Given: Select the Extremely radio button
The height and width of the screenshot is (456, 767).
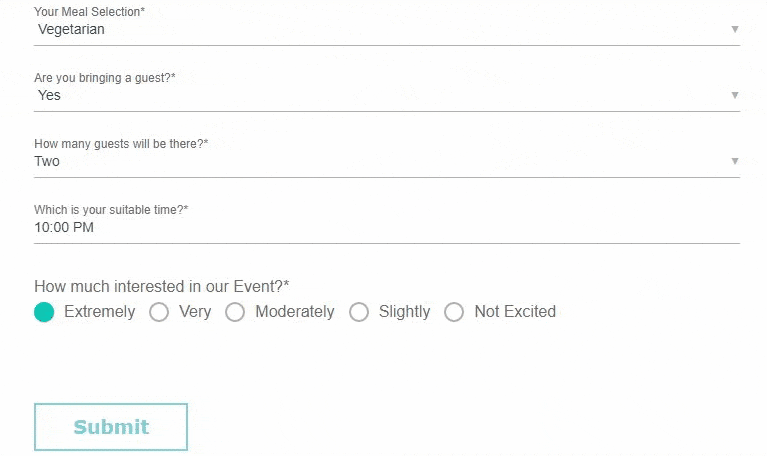Looking at the screenshot, I should [x=44, y=312].
